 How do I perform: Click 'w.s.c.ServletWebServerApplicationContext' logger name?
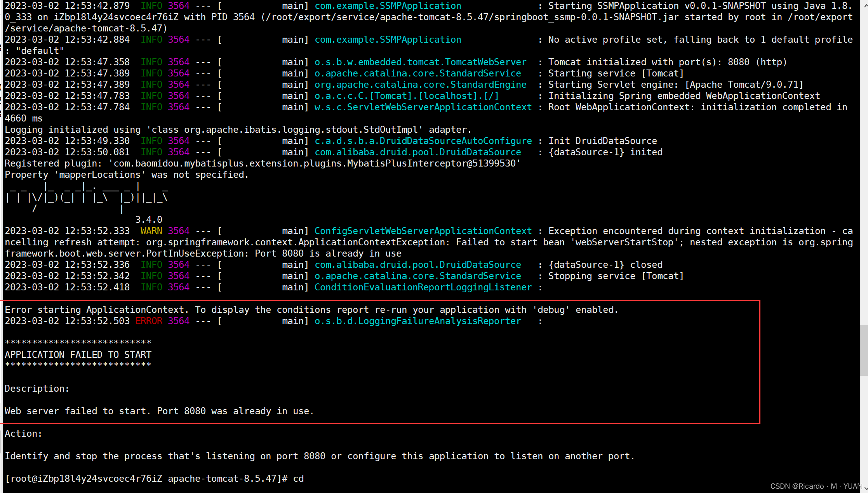click(423, 107)
